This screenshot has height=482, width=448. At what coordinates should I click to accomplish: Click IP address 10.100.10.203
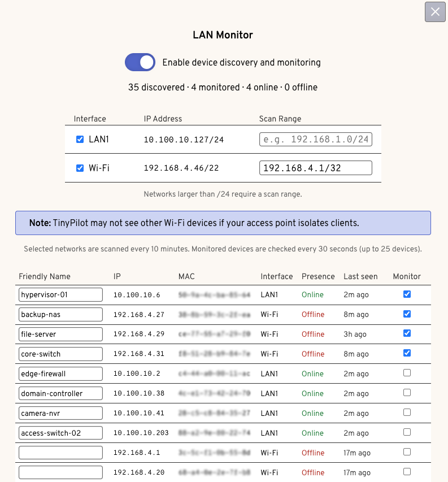coord(141,433)
